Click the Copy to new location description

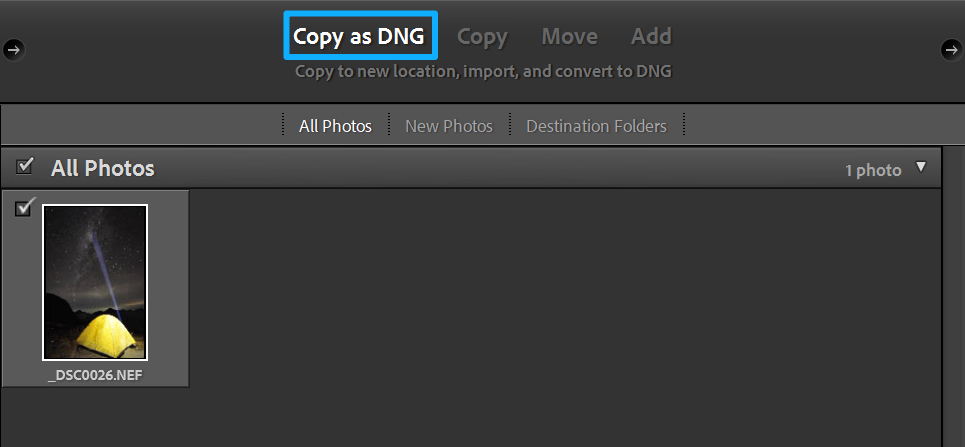(483, 71)
